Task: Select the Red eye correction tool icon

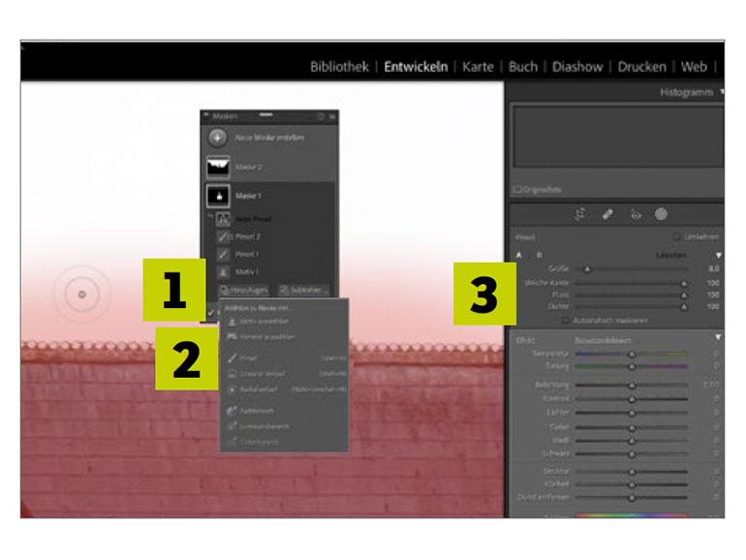Action: (x=636, y=214)
